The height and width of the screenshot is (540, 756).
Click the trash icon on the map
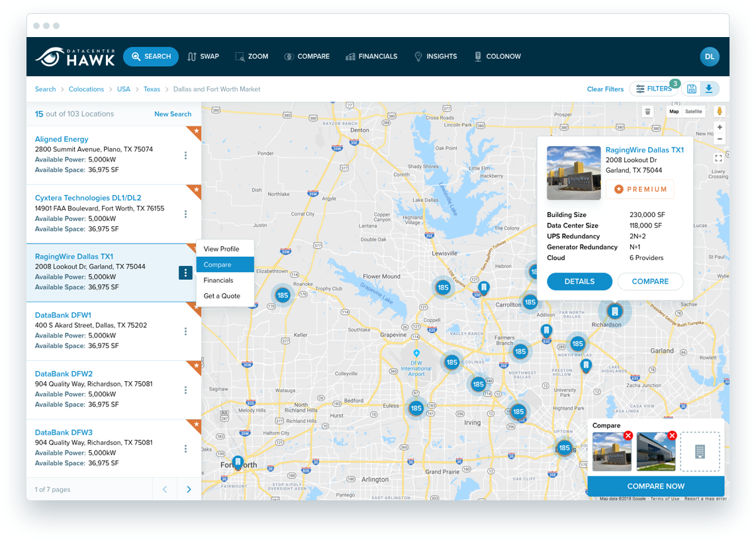click(x=647, y=111)
